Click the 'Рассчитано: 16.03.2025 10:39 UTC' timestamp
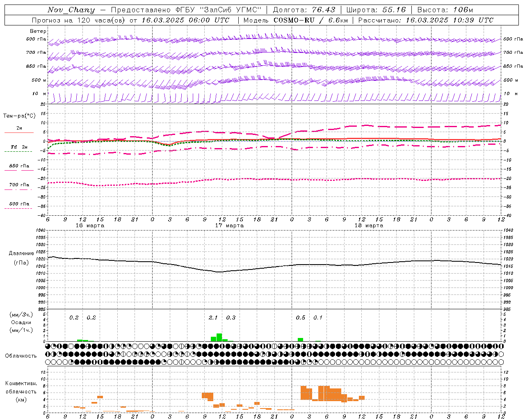 click(426, 20)
